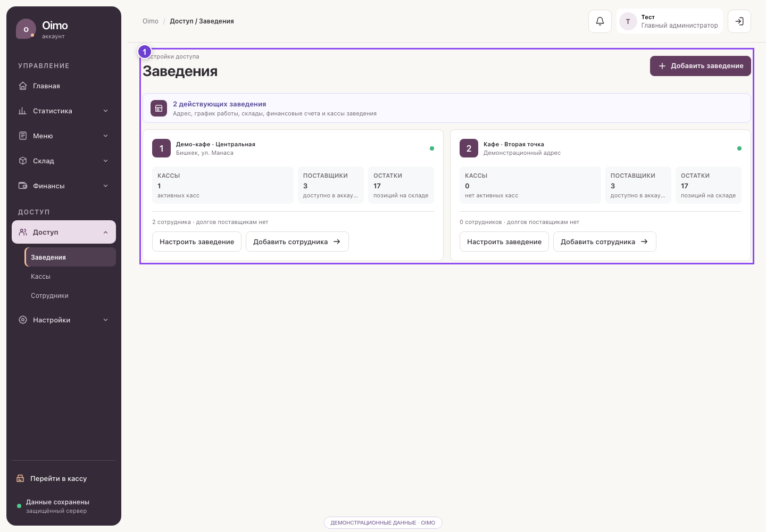Click Добавить сотрудника for Кафе Вторая точка
The height and width of the screenshot is (532, 766).
(605, 242)
